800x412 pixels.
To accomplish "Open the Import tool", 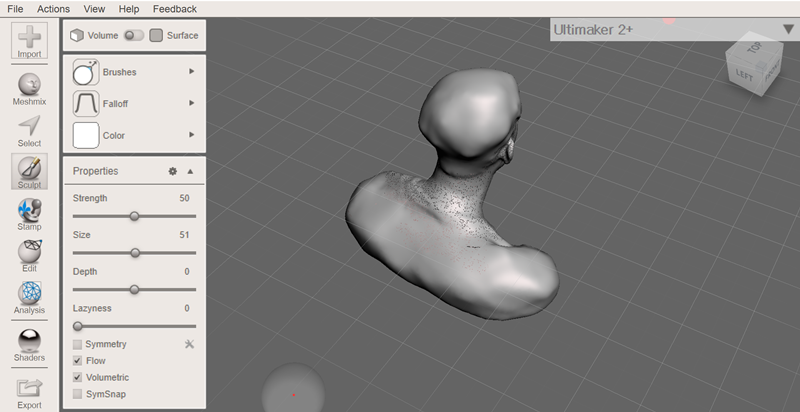I will click(30, 40).
